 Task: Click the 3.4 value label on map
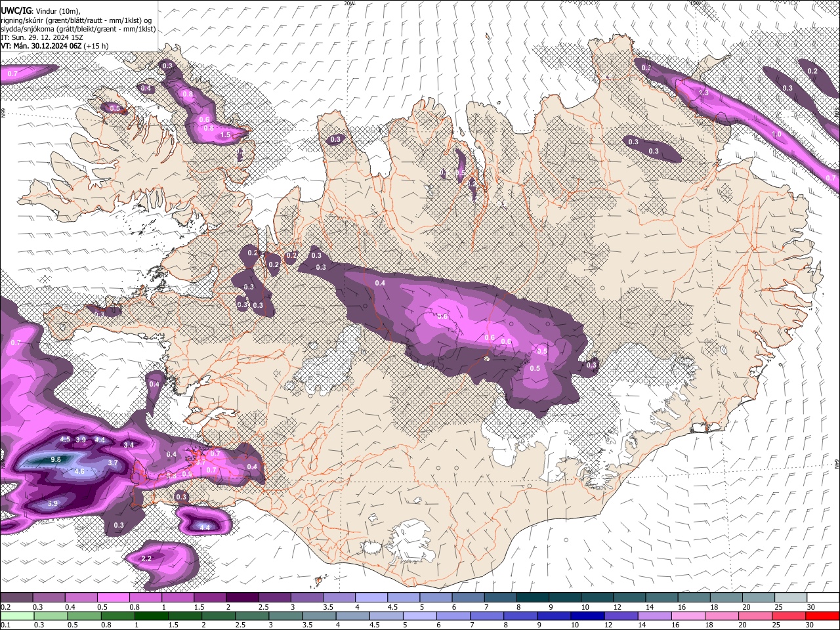129,445
